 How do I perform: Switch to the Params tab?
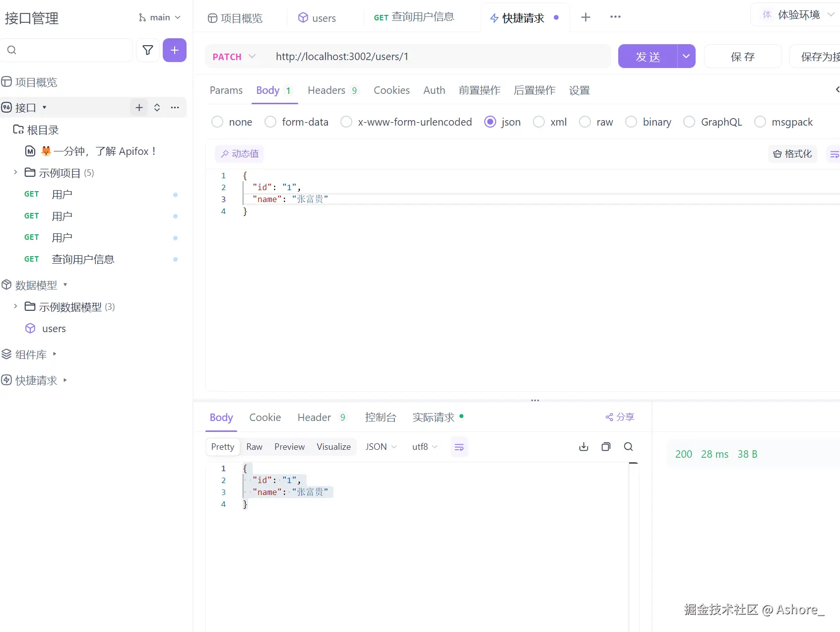coord(226,90)
